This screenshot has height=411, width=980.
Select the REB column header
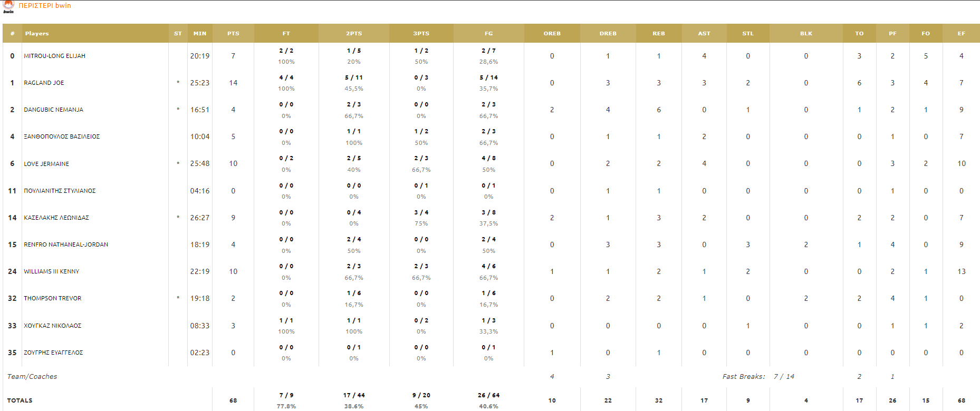(659, 33)
